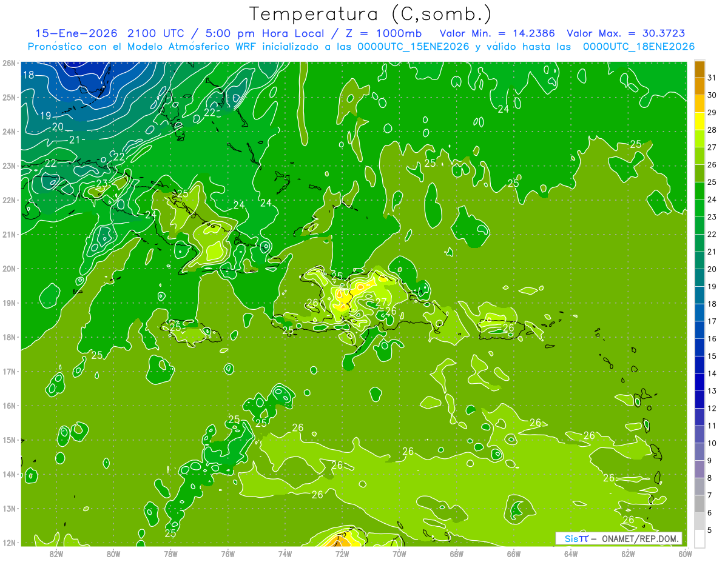Click the title 'Temperatura (C,somb.)'
Screen dimensions: 728x562
(x=371, y=14)
